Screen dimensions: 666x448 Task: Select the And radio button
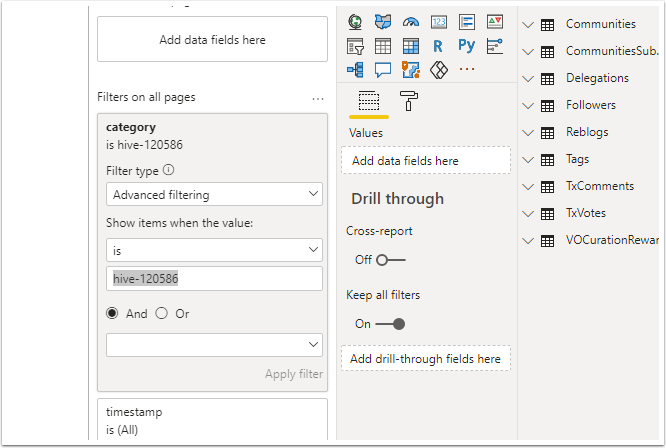[x=112, y=313]
